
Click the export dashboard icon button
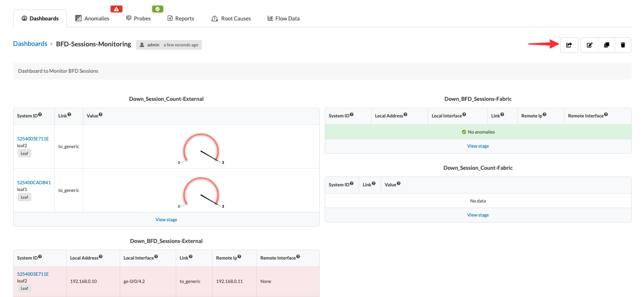pos(569,45)
